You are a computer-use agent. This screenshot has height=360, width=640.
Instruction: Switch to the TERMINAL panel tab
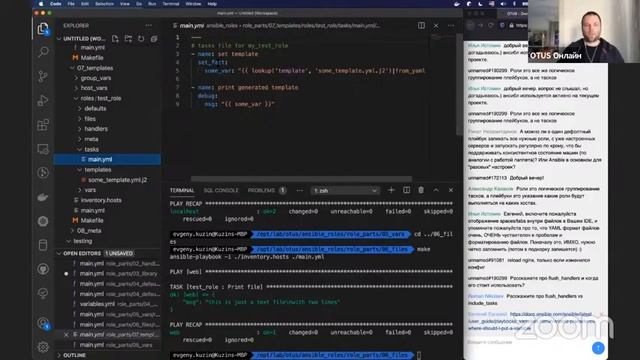click(x=182, y=191)
